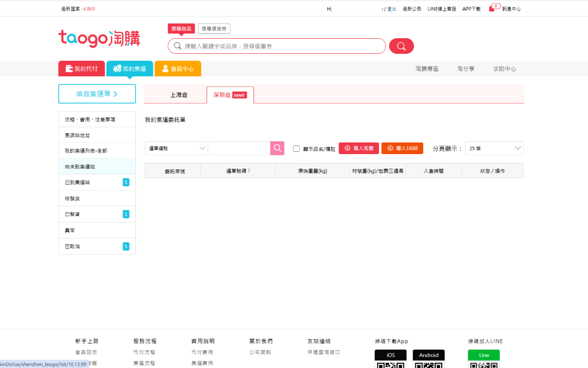588x368 pixels.
Task: Click the 運單號碼 column header
Action: (238, 171)
